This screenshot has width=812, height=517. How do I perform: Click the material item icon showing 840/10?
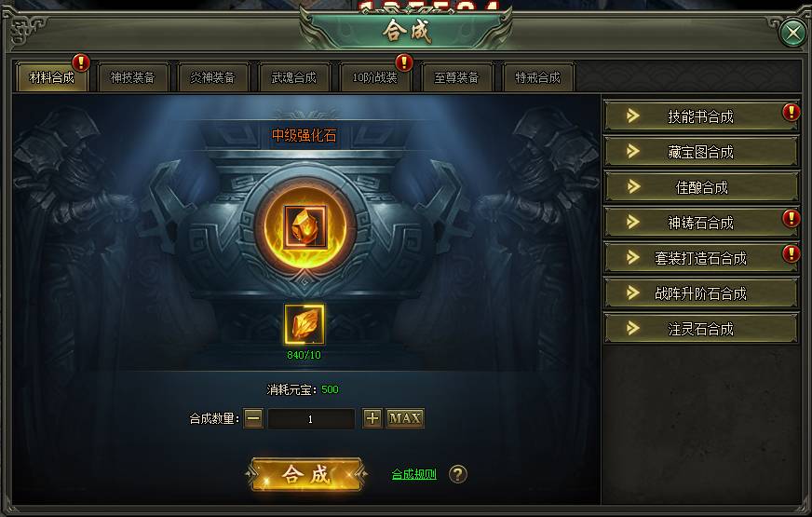pos(304,324)
